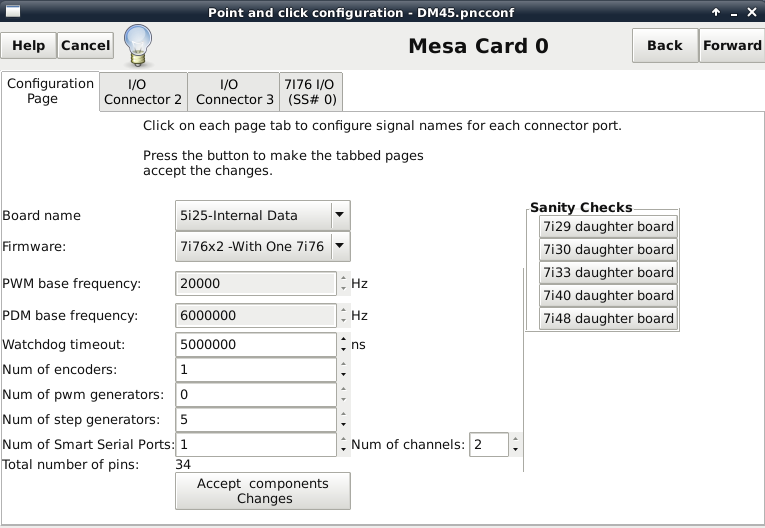The width and height of the screenshot is (765, 528).
Task: Increase Num of channels spinner
Action: 515,439
